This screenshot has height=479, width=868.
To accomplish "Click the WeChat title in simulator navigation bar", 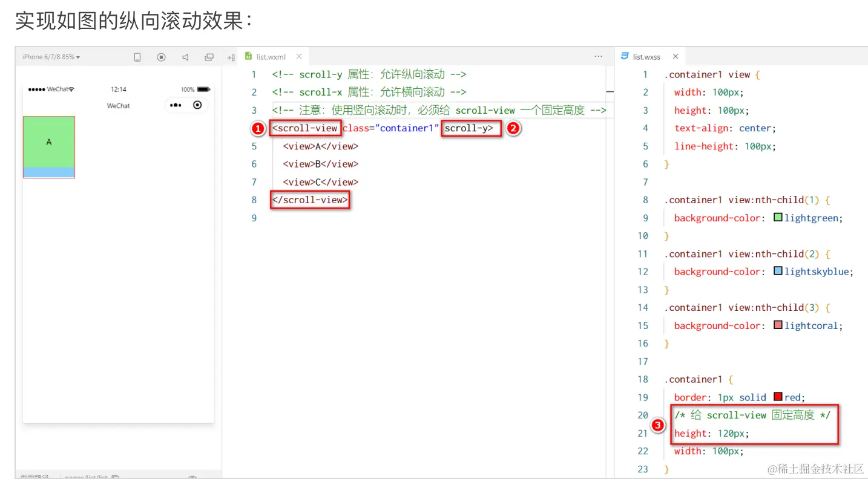I will (x=118, y=106).
